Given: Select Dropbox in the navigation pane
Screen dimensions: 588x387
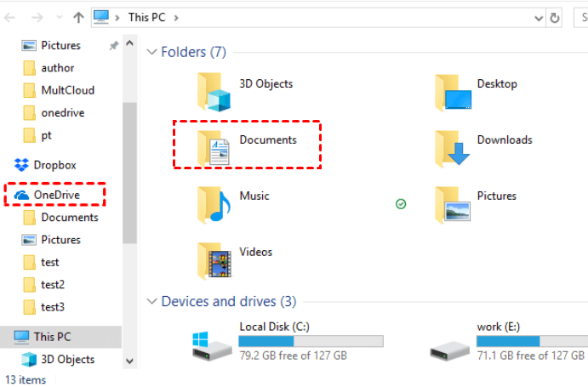Looking at the screenshot, I should pyautogui.click(x=54, y=165).
